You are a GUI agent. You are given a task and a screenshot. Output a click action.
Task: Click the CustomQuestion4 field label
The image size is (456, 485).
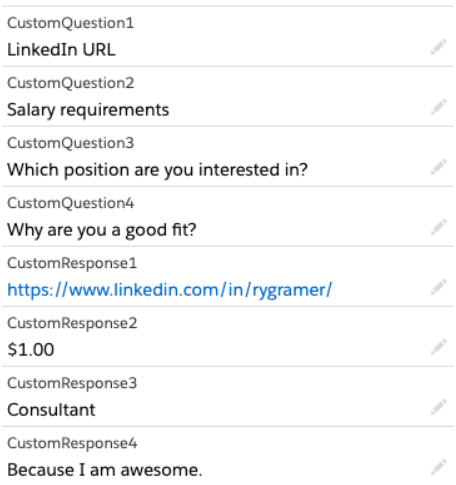coord(70,203)
